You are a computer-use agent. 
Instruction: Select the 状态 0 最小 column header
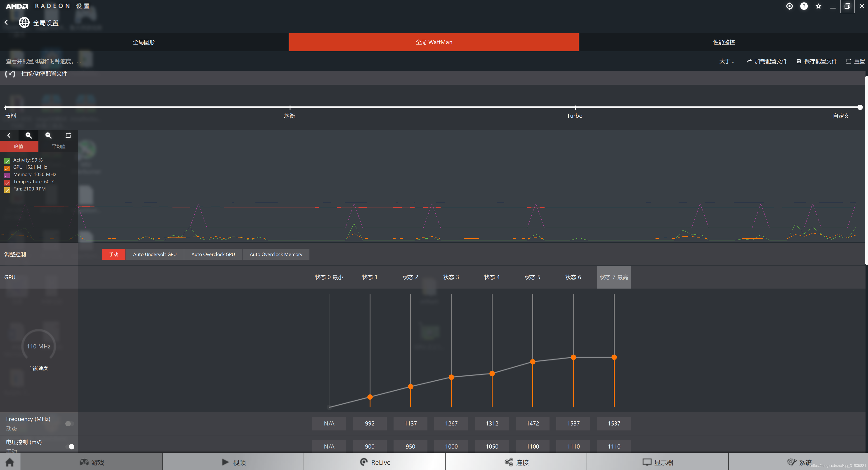pyautogui.click(x=329, y=277)
